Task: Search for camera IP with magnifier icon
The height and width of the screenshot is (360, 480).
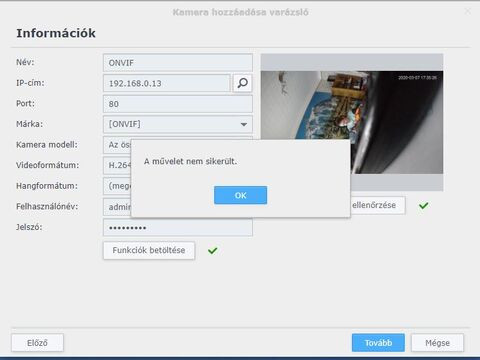Action: [242, 83]
